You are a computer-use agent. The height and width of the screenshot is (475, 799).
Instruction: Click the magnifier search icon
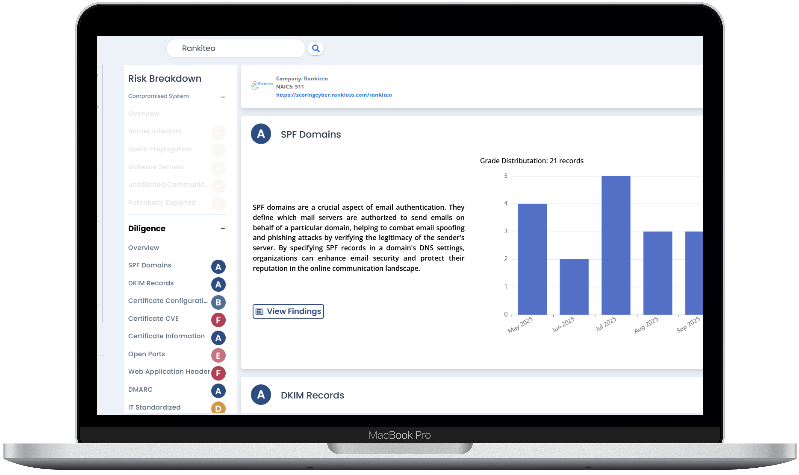[316, 48]
